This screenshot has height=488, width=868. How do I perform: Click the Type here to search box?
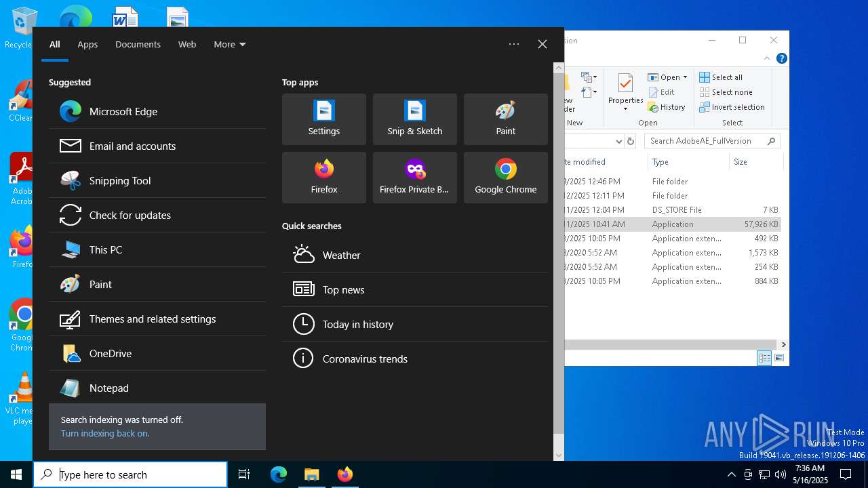tap(130, 474)
